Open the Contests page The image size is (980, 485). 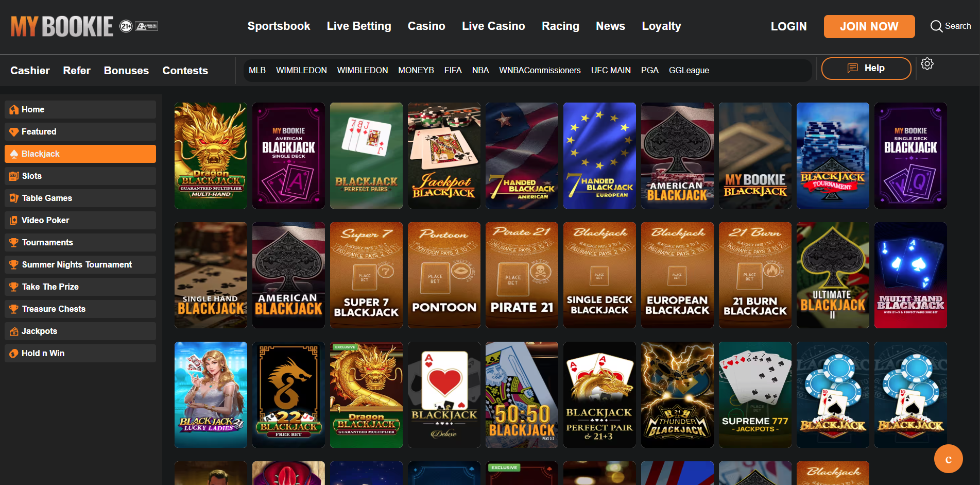tap(185, 71)
